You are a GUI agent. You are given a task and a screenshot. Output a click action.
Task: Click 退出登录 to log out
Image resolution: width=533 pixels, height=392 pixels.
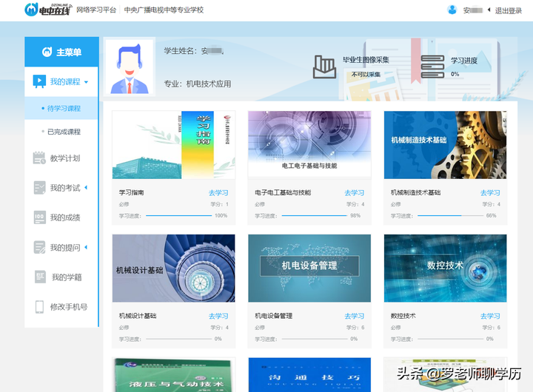508,10
